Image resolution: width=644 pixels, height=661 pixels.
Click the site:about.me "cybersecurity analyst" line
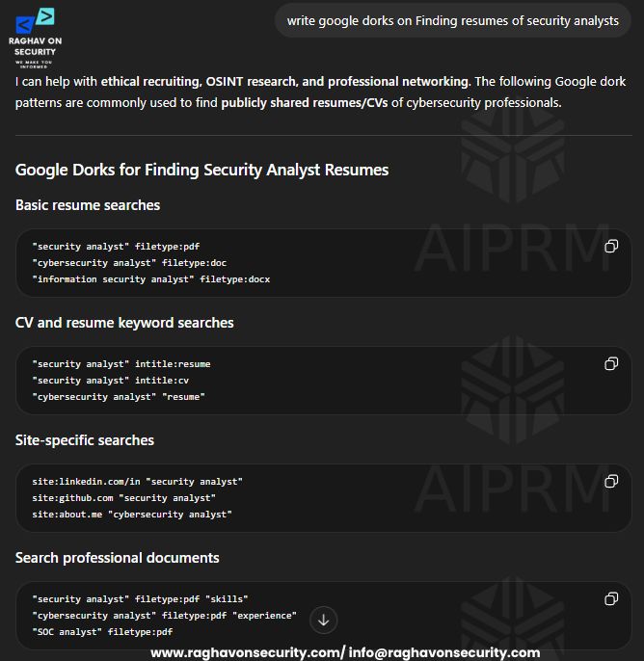point(132,515)
